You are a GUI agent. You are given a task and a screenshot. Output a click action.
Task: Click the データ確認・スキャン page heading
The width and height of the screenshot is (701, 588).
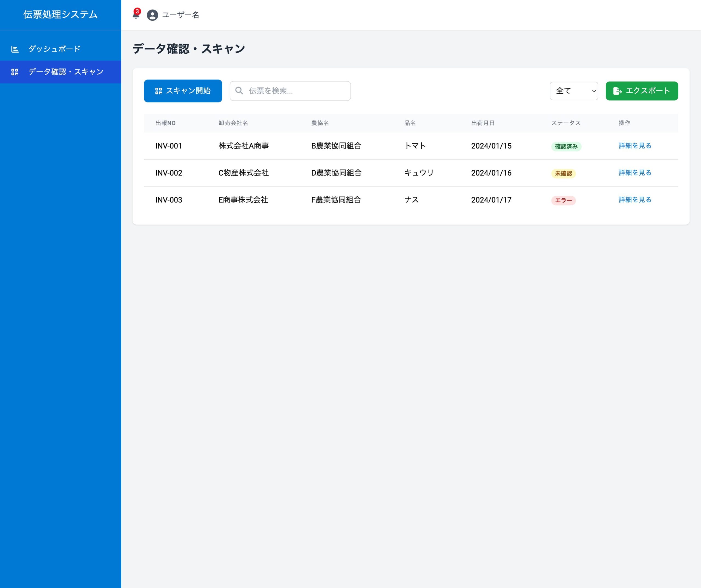[189, 49]
